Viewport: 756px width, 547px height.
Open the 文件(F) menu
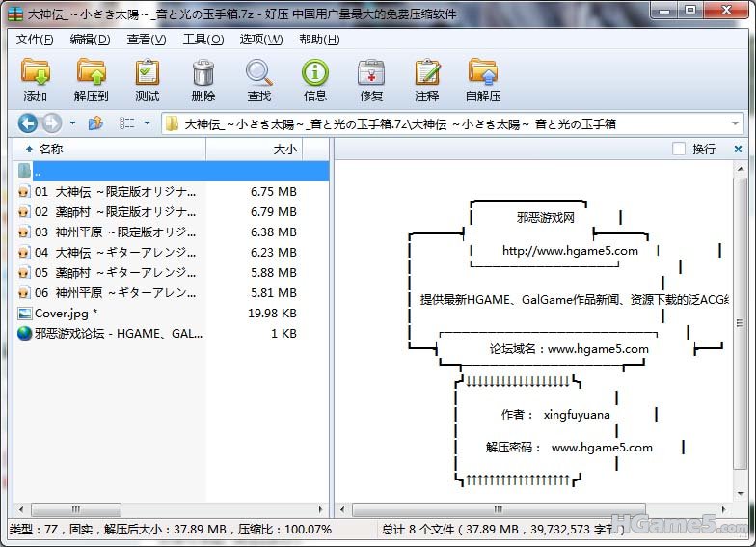(x=35, y=40)
